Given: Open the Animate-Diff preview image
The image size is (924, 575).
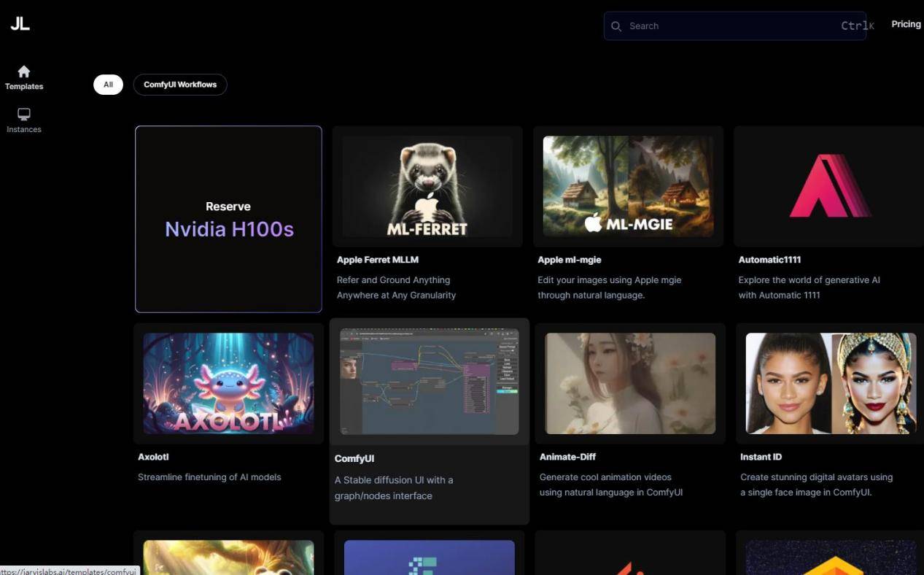Looking at the screenshot, I should click(630, 383).
